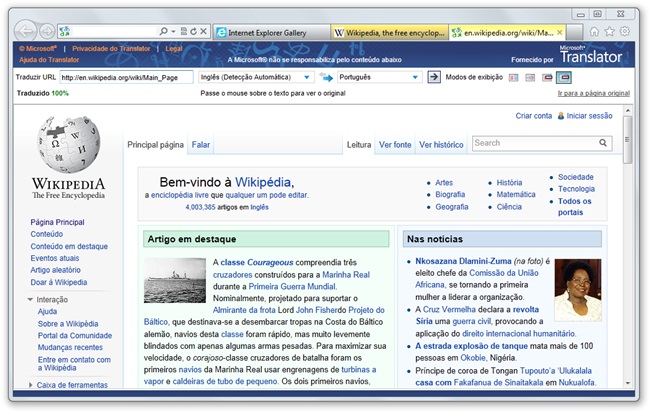The width and height of the screenshot is (650, 413).
Task: Open the Ver histórico tab
Action: [441, 145]
